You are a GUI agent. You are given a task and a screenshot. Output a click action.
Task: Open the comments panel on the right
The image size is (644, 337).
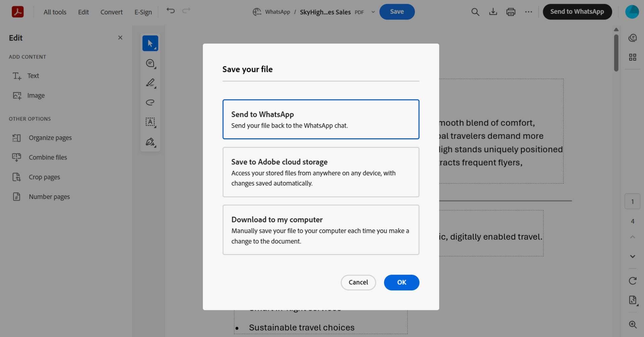point(633,38)
